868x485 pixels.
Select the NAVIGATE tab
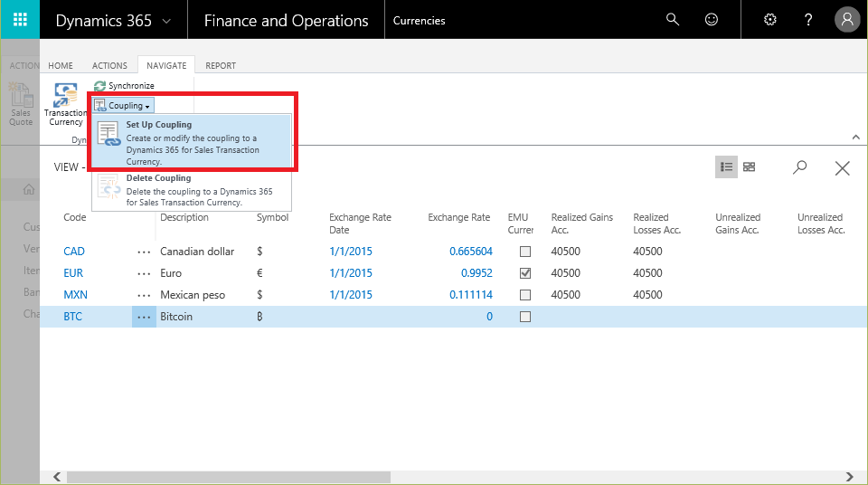pyautogui.click(x=166, y=65)
